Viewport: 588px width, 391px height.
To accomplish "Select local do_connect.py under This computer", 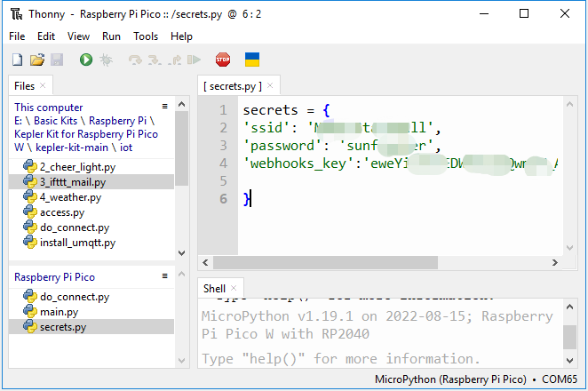I will pos(91,227).
